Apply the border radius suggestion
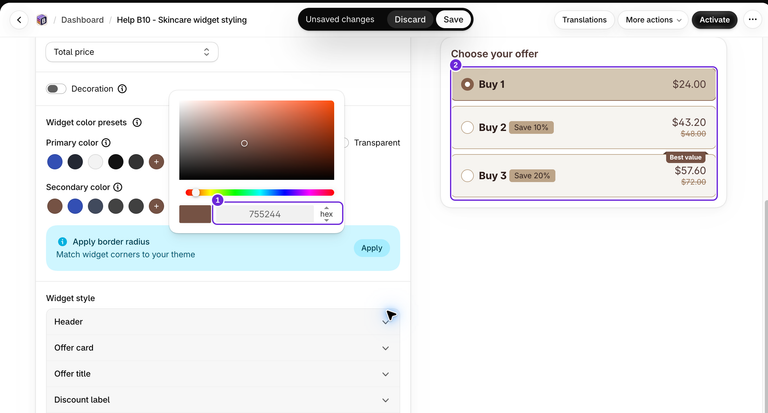 (x=372, y=248)
